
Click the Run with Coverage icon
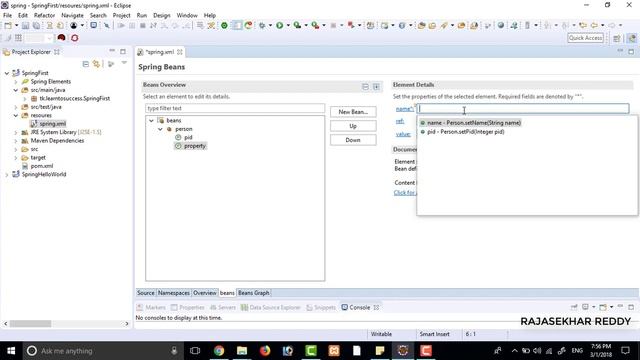(298, 25)
